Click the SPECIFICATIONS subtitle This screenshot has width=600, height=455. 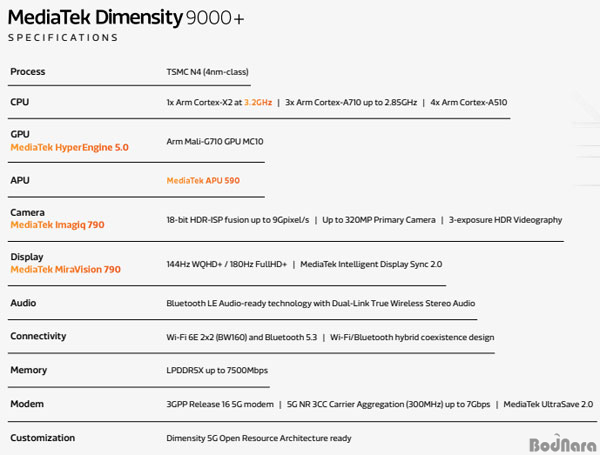click(63, 38)
